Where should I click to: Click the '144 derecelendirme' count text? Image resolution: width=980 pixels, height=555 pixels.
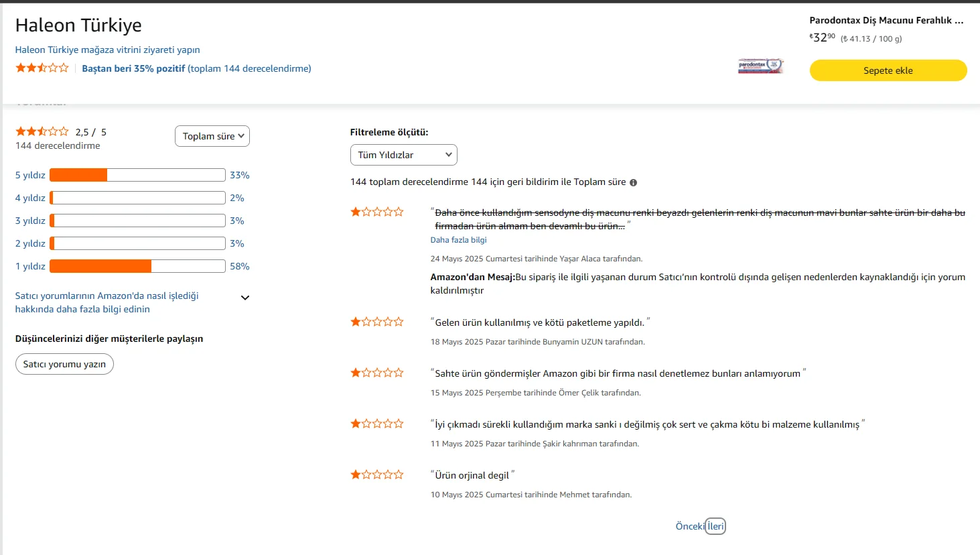pyautogui.click(x=58, y=145)
